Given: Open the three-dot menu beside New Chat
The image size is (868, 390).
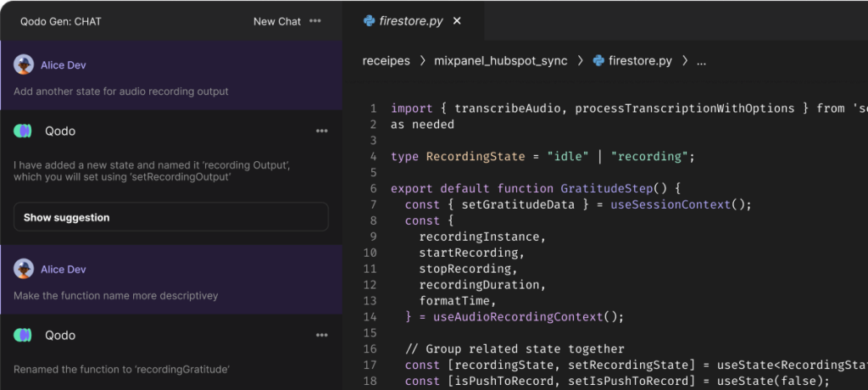Looking at the screenshot, I should [x=315, y=21].
